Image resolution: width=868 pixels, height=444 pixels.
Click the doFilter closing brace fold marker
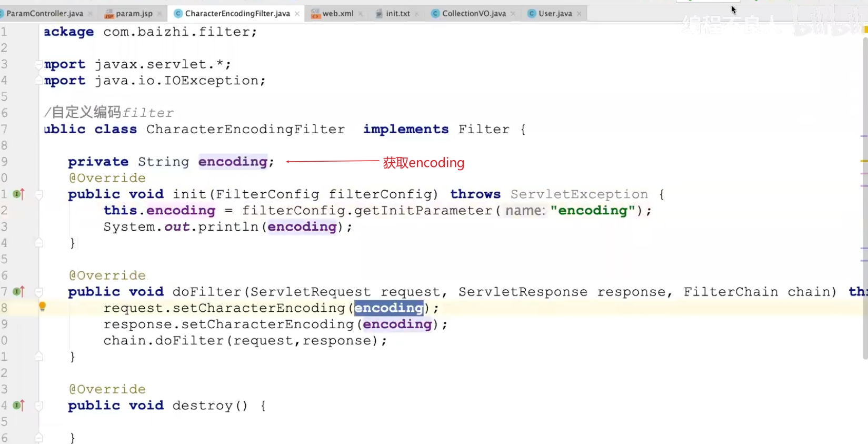(x=39, y=357)
